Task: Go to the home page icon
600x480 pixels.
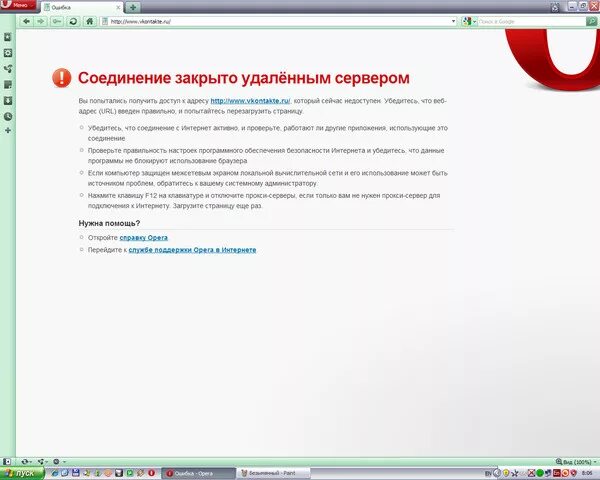Action: click(90, 21)
